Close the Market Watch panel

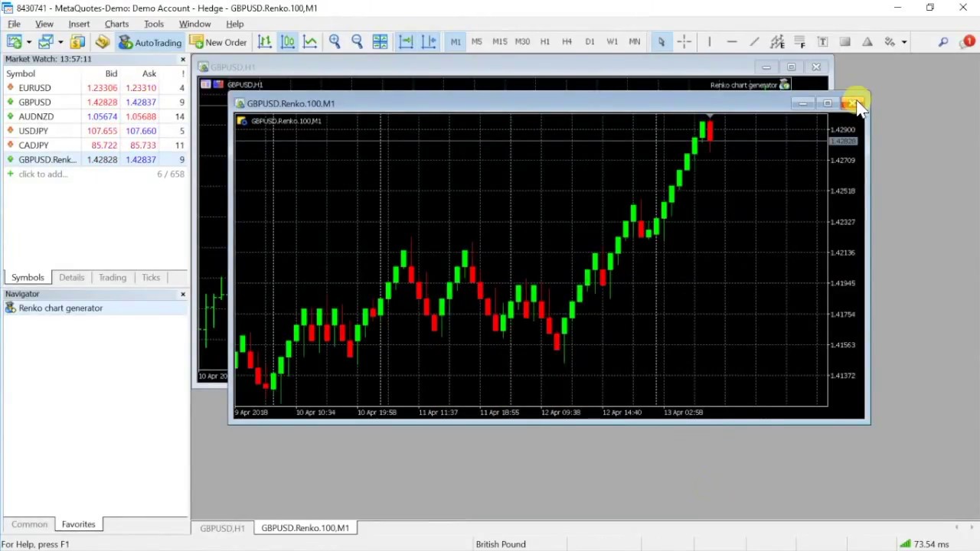coord(182,60)
